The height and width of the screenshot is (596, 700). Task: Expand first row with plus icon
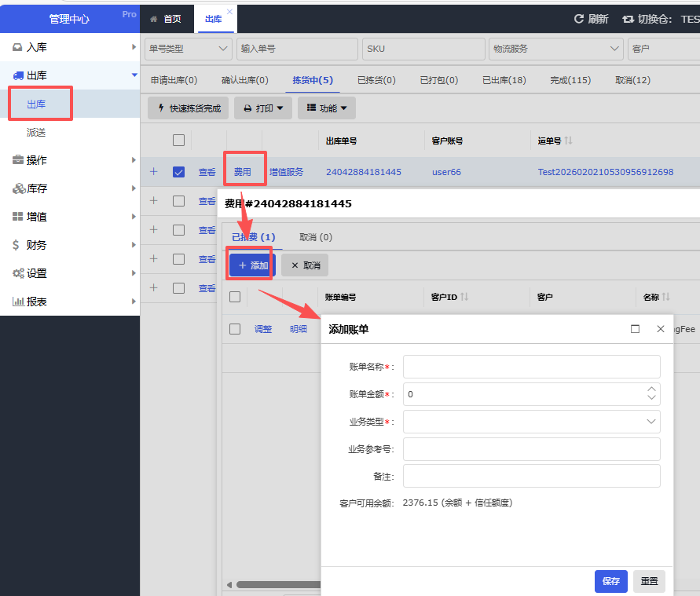coord(153,172)
